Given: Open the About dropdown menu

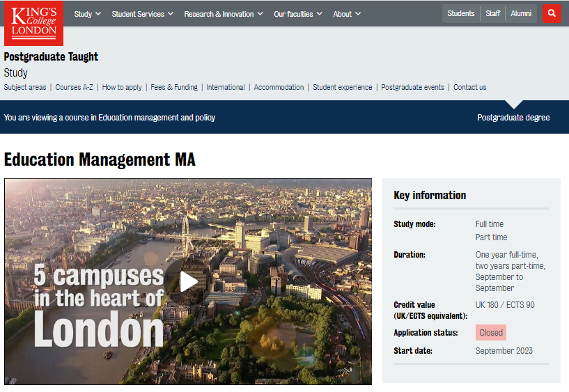Looking at the screenshot, I should tap(347, 14).
